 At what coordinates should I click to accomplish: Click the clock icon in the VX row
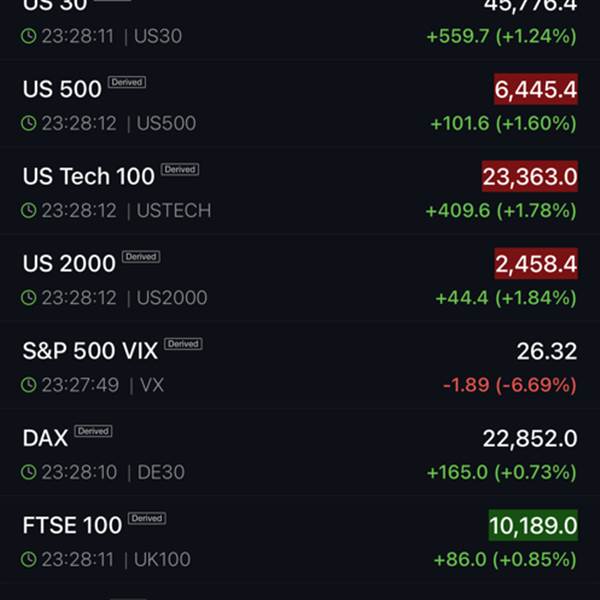29,385
